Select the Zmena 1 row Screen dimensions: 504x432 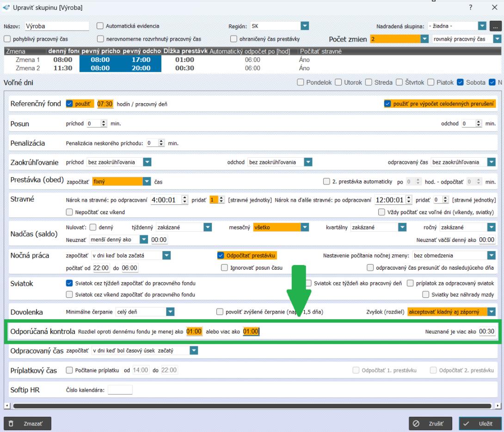coord(28,60)
